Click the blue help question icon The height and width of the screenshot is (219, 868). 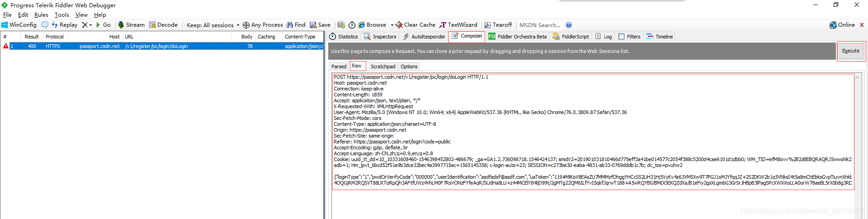[569, 25]
